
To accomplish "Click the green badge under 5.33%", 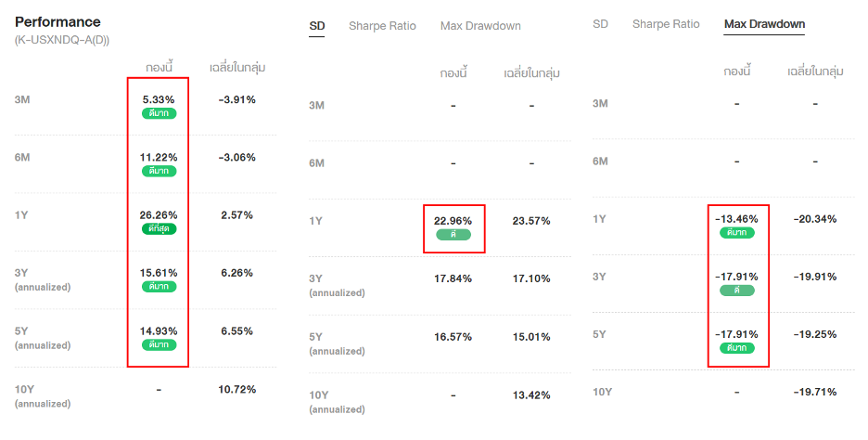I will coord(159,113).
